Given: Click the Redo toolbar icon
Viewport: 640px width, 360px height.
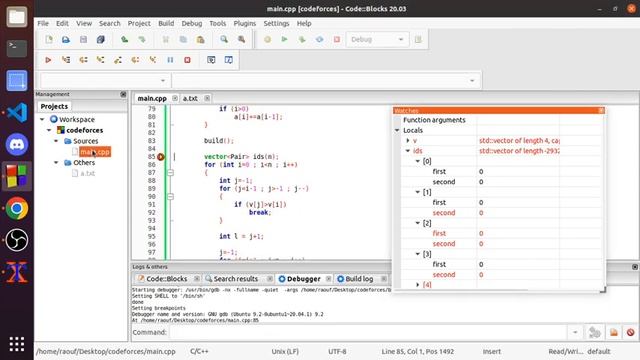Looking at the screenshot, I should coord(142,40).
